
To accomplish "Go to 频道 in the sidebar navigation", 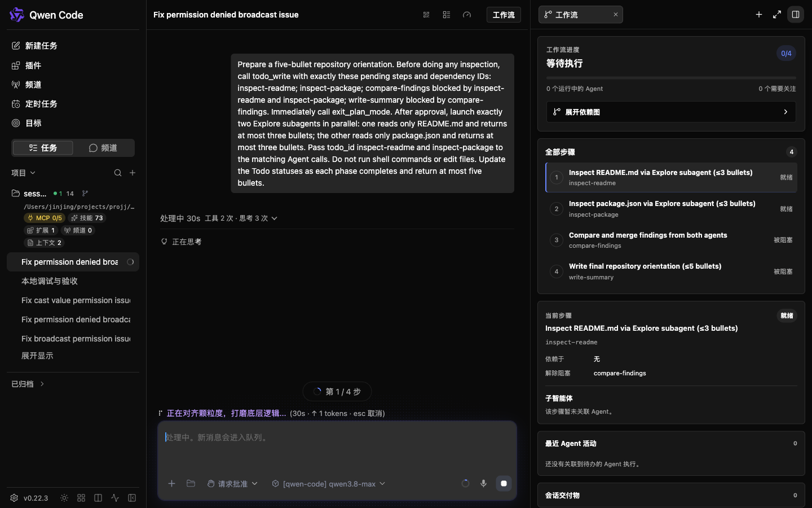I will 27,85.
